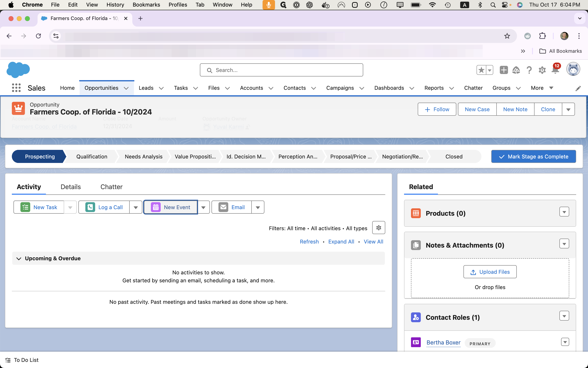Click New Case button

coord(477,109)
